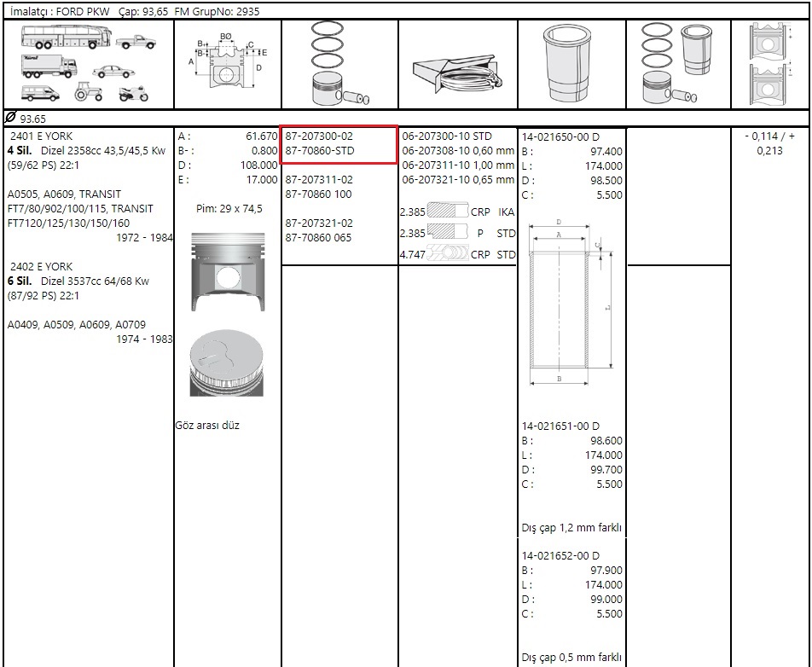Image resolution: width=812 pixels, height=667 pixels.
Task: Click the tractor icon
Action: [89, 91]
